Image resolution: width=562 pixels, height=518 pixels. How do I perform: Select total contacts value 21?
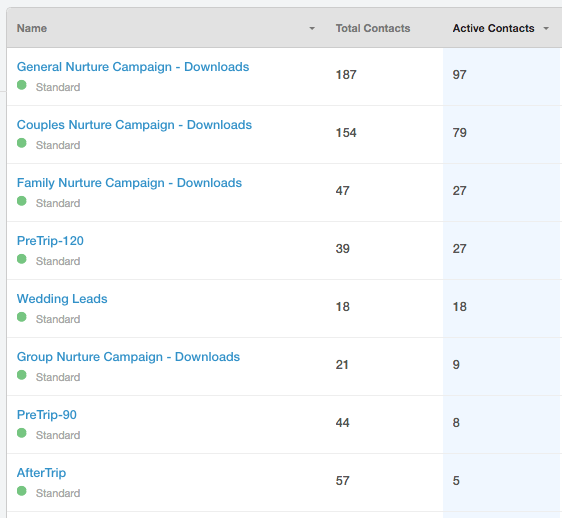pos(342,365)
